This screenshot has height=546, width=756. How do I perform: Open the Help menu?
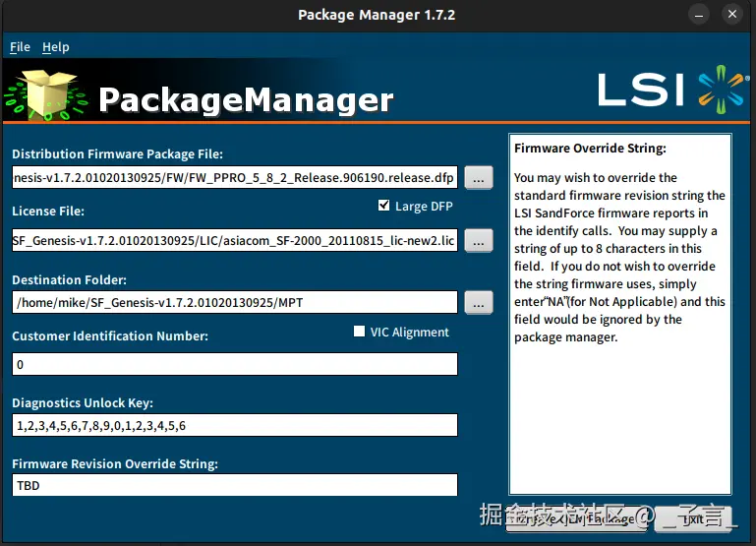click(x=55, y=47)
